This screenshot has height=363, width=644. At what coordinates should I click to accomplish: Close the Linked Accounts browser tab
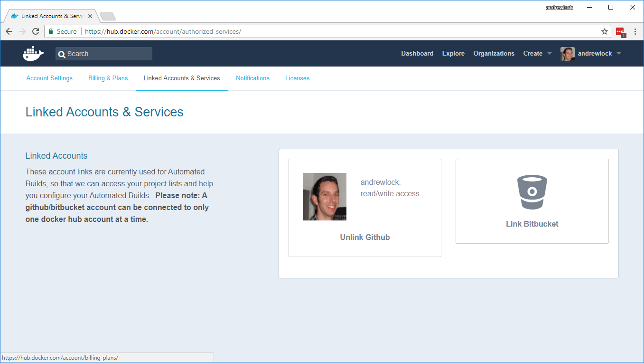coord(90,16)
